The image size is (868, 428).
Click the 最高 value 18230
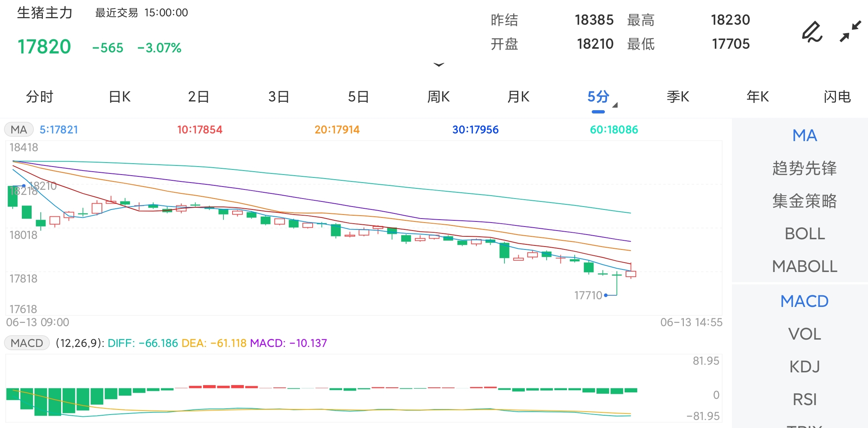click(x=731, y=20)
